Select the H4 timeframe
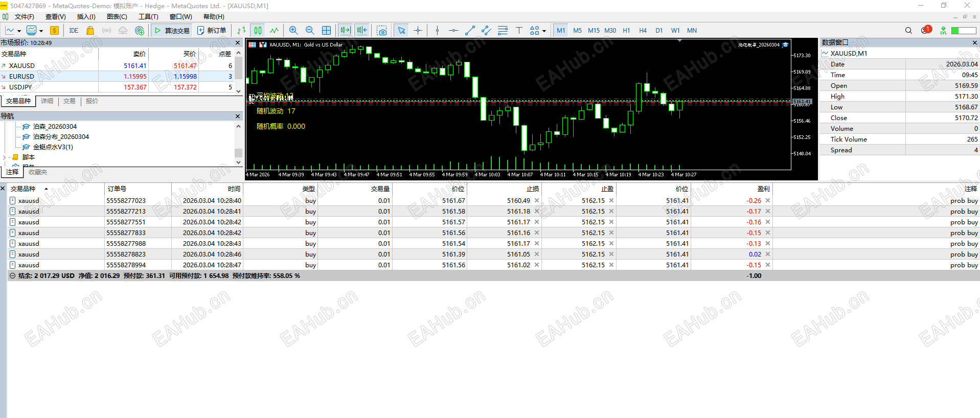The height and width of the screenshot is (418, 980). [x=643, y=31]
